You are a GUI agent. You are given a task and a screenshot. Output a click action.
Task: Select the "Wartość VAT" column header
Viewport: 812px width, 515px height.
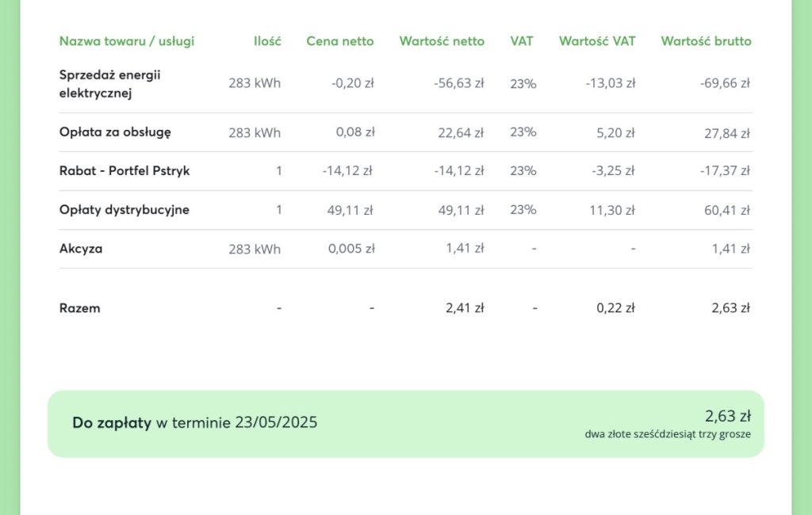tap(596, 41)
